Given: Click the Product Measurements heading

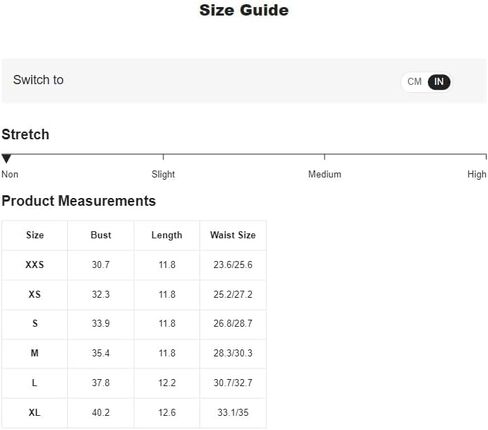Looking at the screenshot, I should pyautogui.click(x=79, y=201).
